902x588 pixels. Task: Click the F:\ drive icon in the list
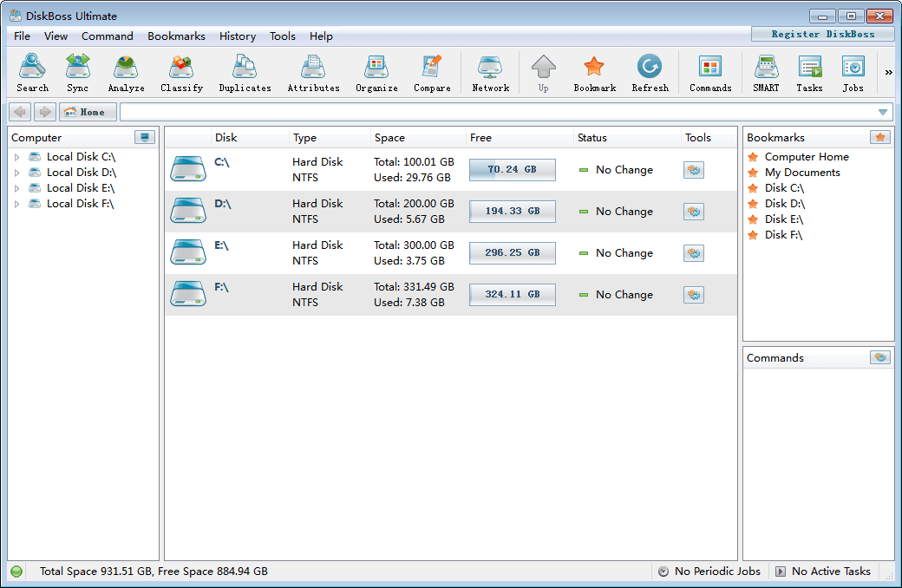[x=188, y=293]
